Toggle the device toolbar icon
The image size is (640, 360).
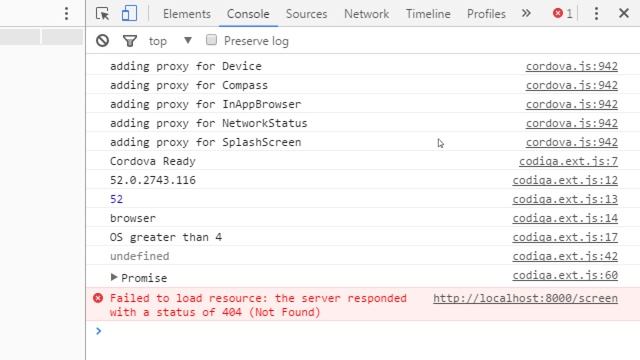coord(129,13)
